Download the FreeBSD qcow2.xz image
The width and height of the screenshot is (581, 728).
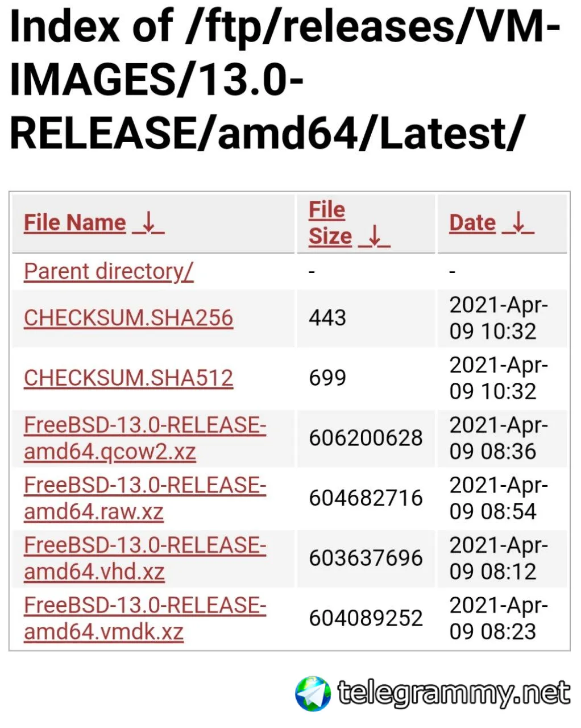pos(144,439)
